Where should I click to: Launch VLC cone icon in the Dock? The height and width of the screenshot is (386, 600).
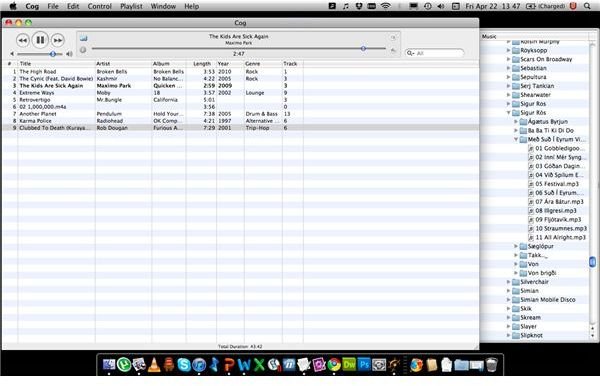pos(154,365)
